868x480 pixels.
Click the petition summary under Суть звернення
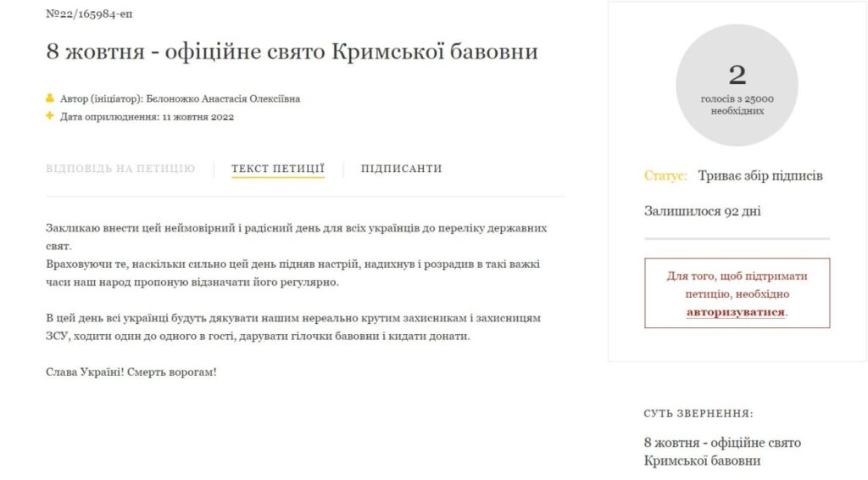[722, 451]
